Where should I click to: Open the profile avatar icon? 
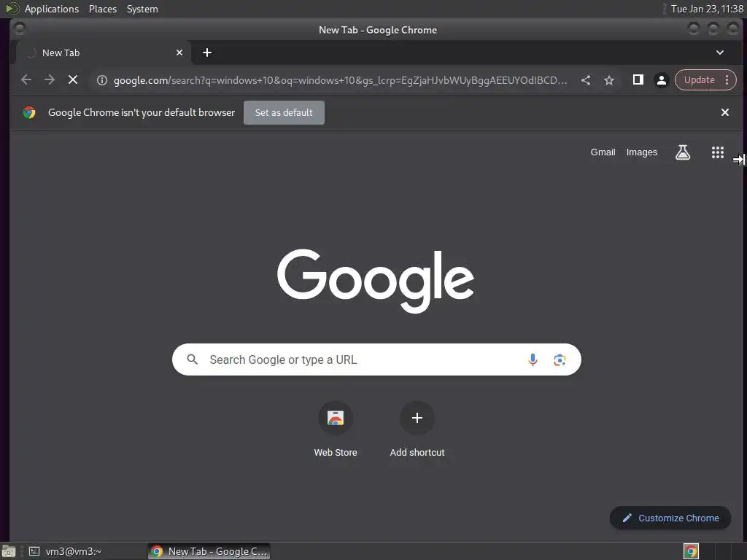click(x=661, y=80)
